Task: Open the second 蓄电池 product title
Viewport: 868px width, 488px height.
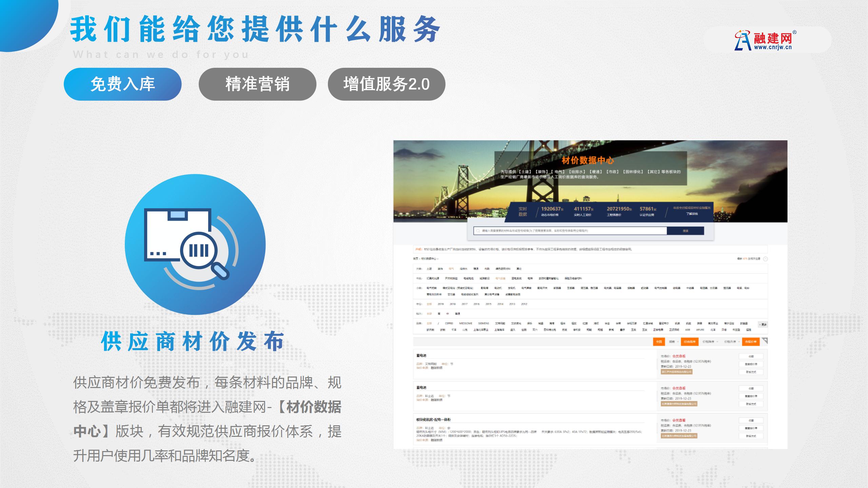Action: point(421,388)
